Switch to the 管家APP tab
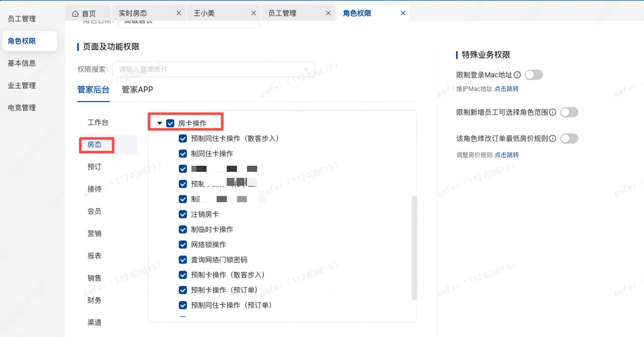 coord(137,90)
